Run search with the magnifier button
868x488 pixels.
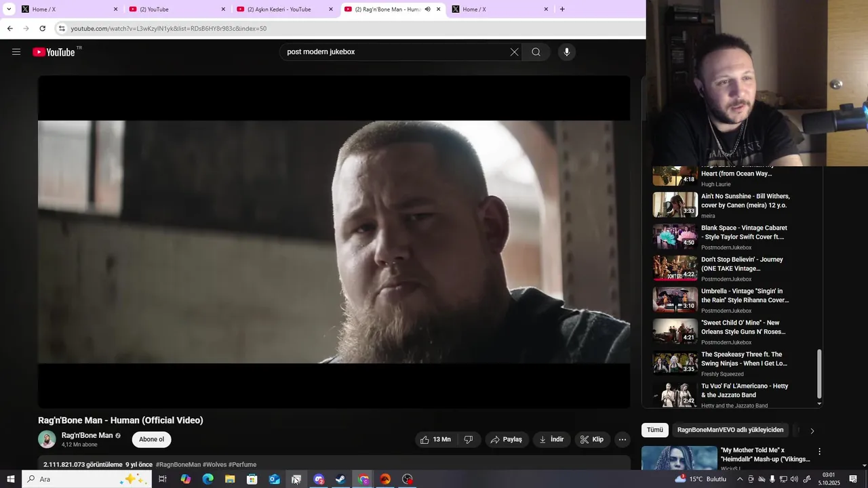[536, 52]
